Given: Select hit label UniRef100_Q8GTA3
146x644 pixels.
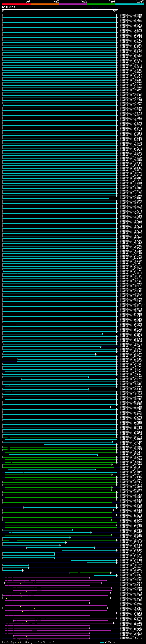Looking at the screenshot, I should click(x=131, y=72).
